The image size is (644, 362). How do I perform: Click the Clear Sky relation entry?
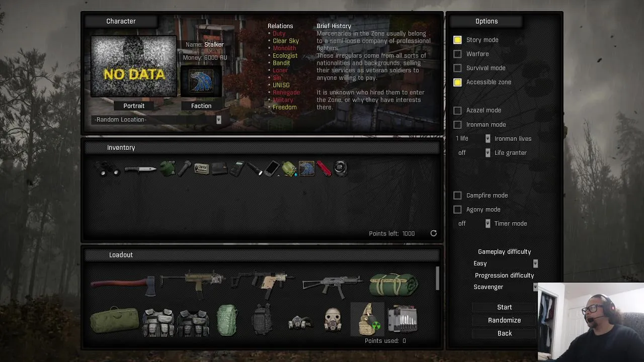click(286, 41)
